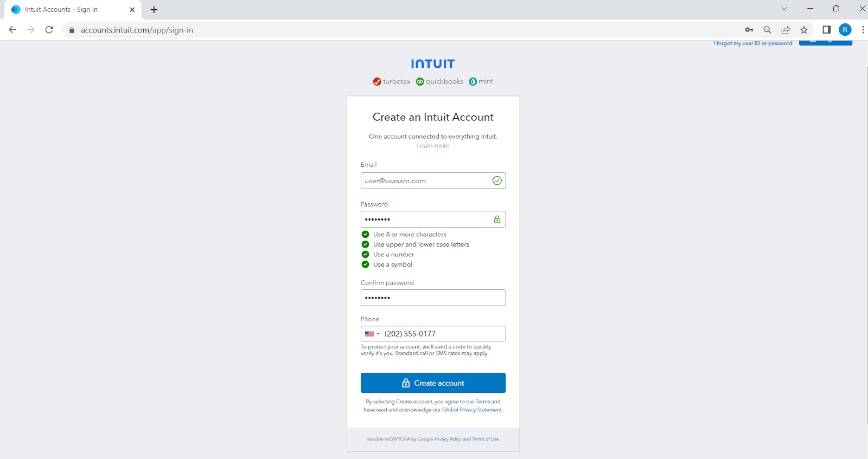Open the tab search dropdown
This screenshot has height=459, width=868.
[x=784, y=9]
